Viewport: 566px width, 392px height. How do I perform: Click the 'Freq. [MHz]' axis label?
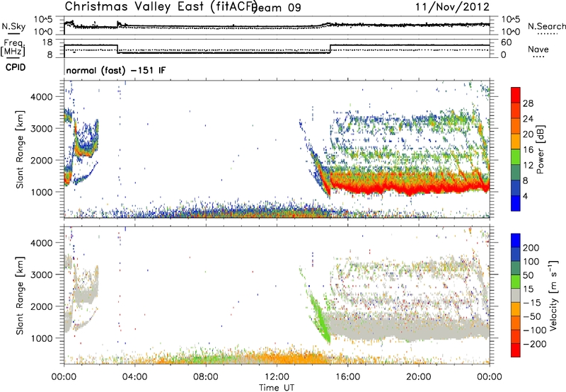[x=13, y=48]
